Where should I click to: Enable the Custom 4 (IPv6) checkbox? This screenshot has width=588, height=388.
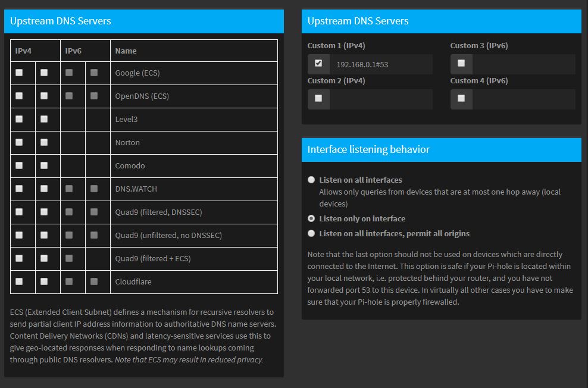click(x=461, y=98)
